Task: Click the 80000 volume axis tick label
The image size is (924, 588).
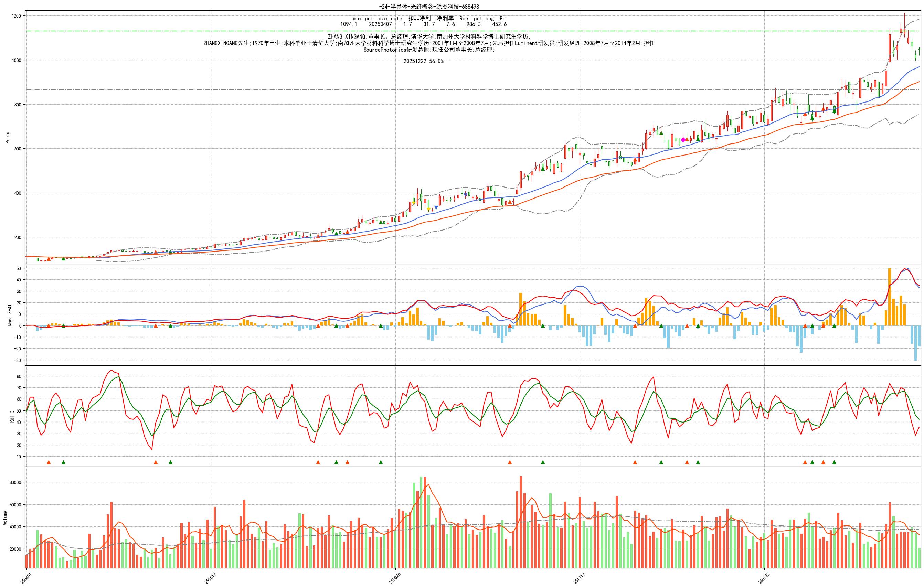Action: 15,482
